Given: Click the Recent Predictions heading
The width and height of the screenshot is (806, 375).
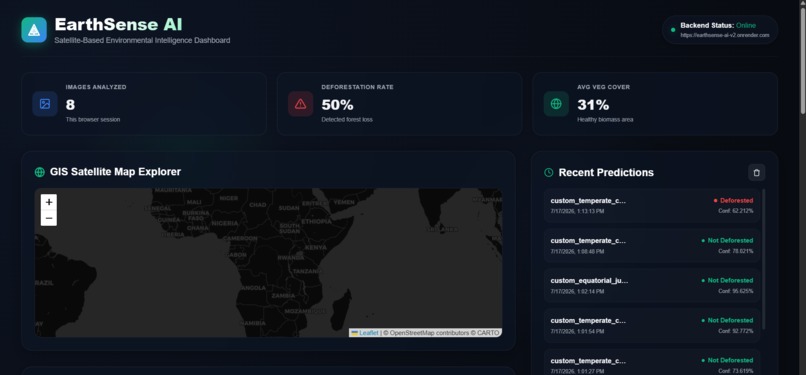Looking at the screenshot, I should tap(606, 173).
